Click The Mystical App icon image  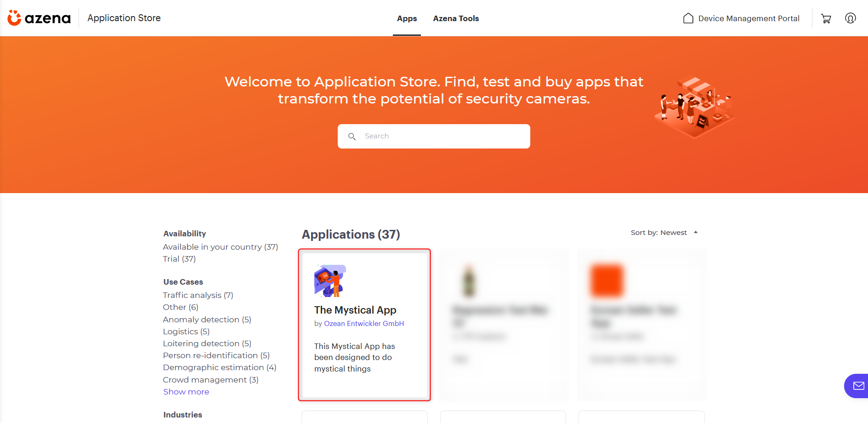click(x=330, y=281)
